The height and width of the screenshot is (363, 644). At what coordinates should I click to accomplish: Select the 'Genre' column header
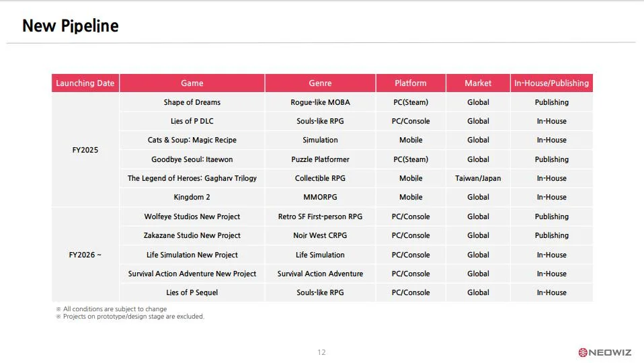(320, 83)
